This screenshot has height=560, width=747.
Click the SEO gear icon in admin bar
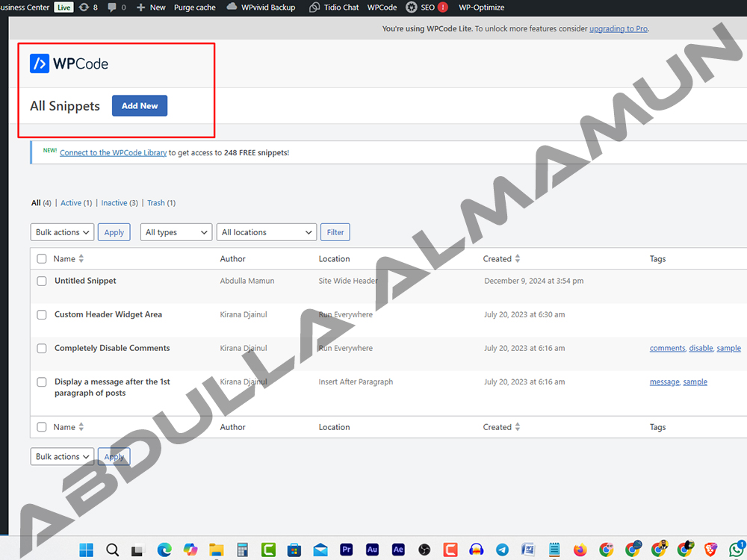(x=412, y=7)
